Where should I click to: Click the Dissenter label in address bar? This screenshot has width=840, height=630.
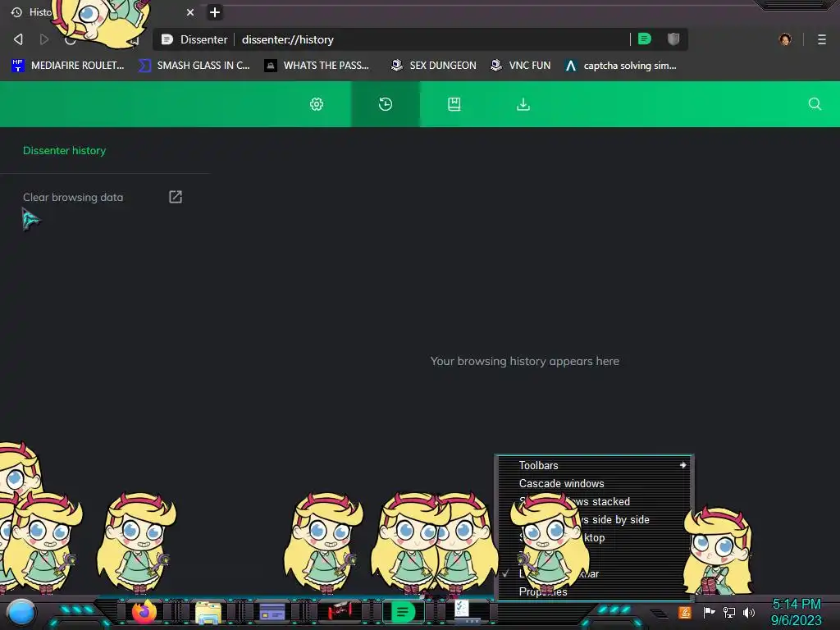[203, 39]
